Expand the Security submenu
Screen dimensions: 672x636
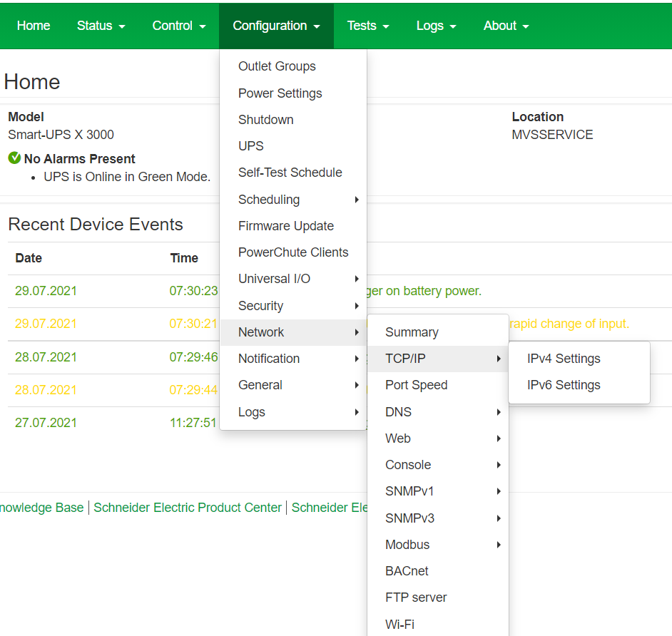[293, 306]
